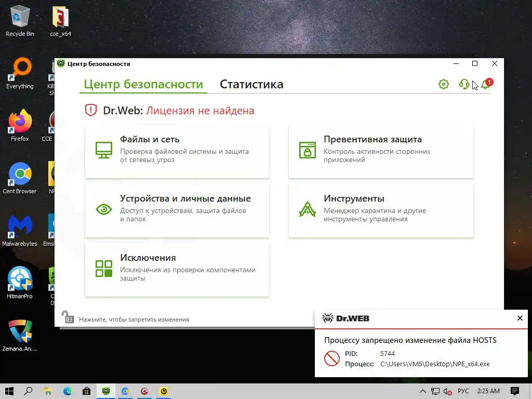
Task: Open Recycle Bin desktop icon
Action: [20, 21]
